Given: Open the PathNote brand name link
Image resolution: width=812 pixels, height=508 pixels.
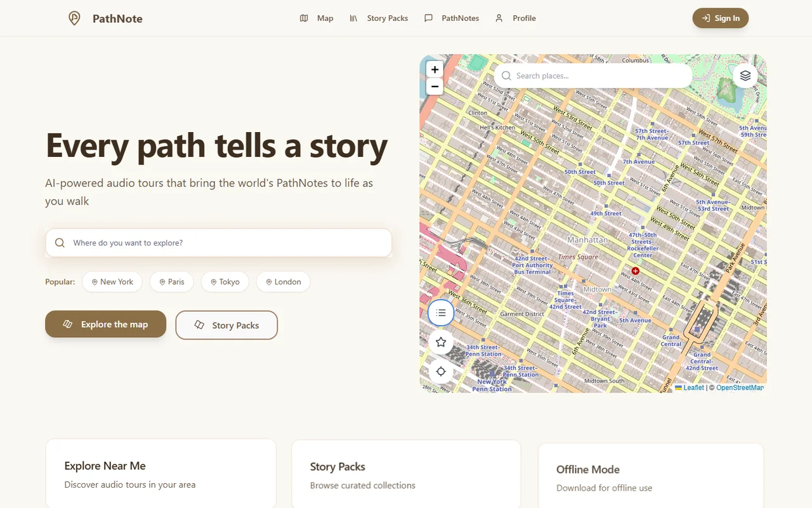Looking at the screenshot, I should (x=117, y=18).
